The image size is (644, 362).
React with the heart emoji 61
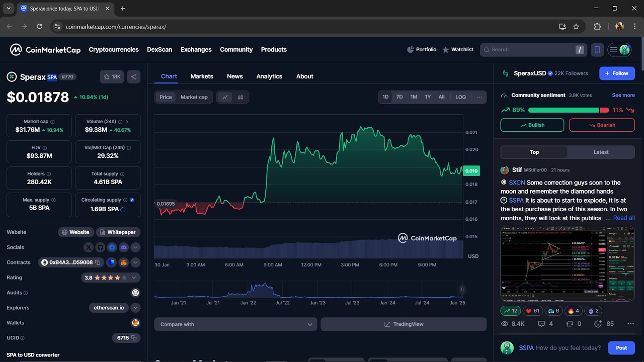coord(532,311)
